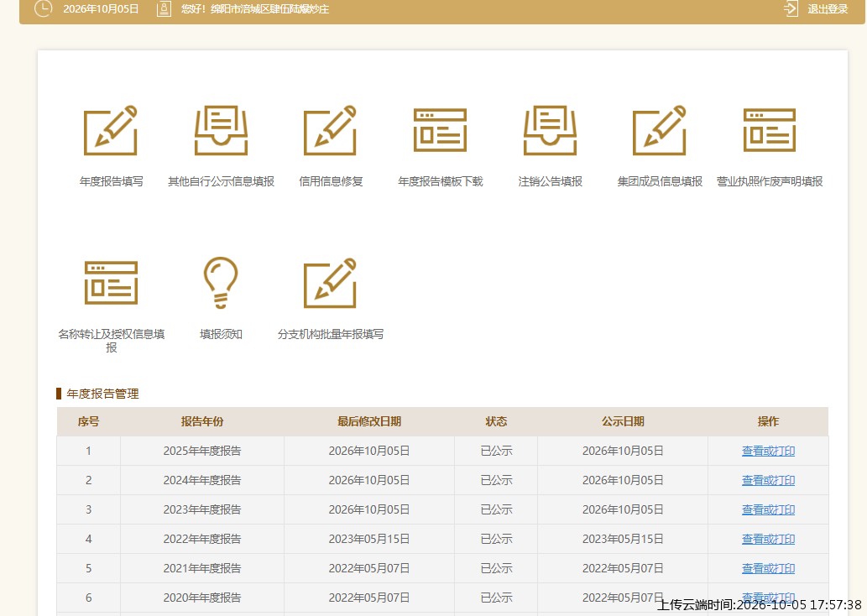Open 其他自行公示信息填报 inbox icon

click(x=221, y=130)
